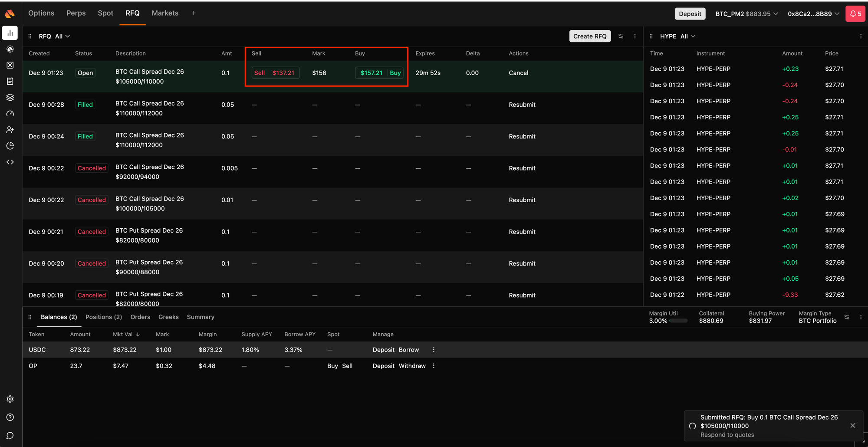868x447 pixels.
Task: Open RFQ panel filter settings icon
Action: coord(621,36)
